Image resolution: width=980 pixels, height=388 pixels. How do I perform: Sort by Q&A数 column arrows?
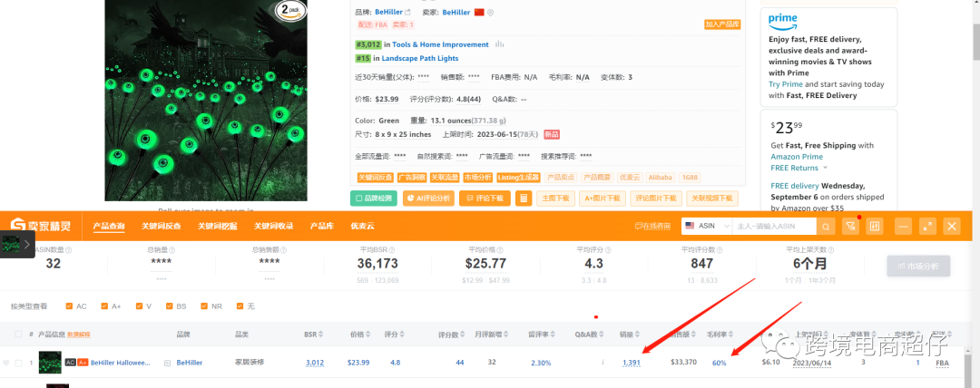pos(602,335)
